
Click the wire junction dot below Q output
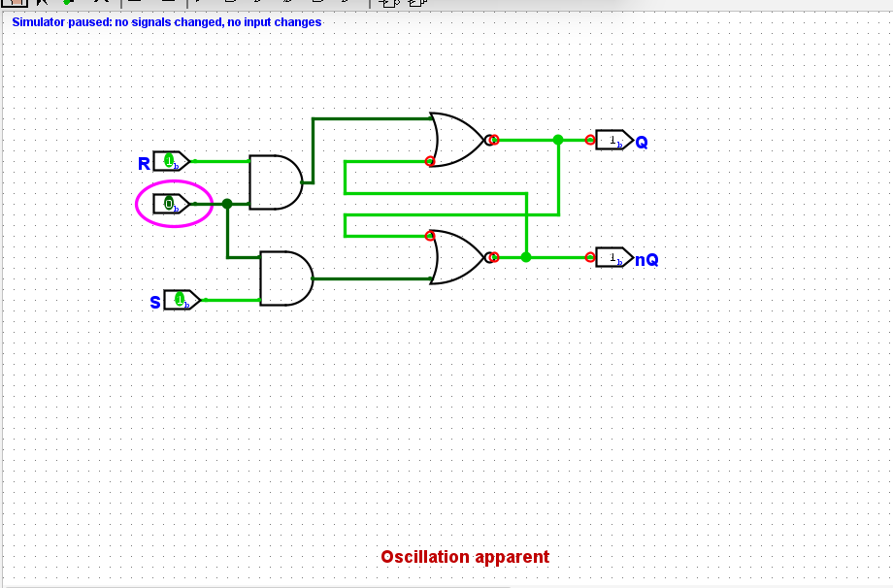coord(557,140)
